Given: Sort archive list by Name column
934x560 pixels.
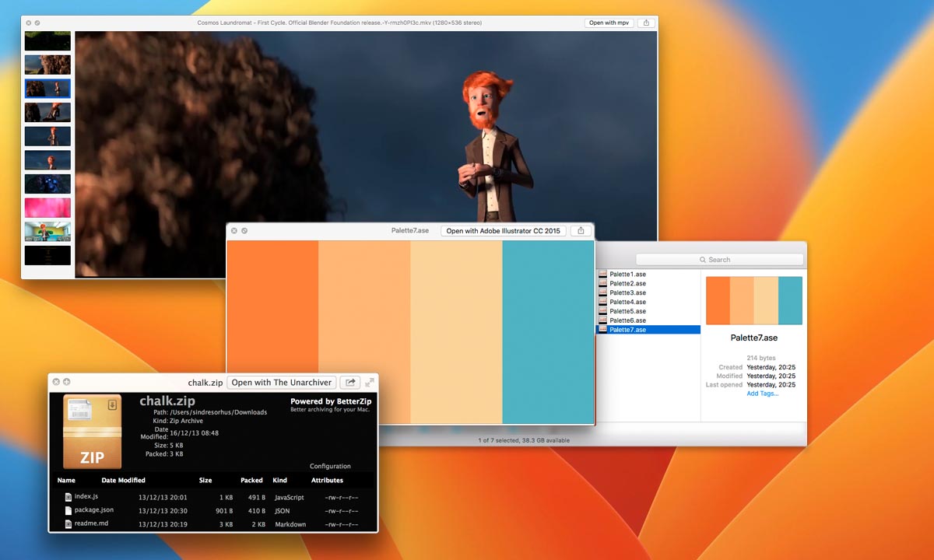Looking at the screenshot, I should coord(66,481).
